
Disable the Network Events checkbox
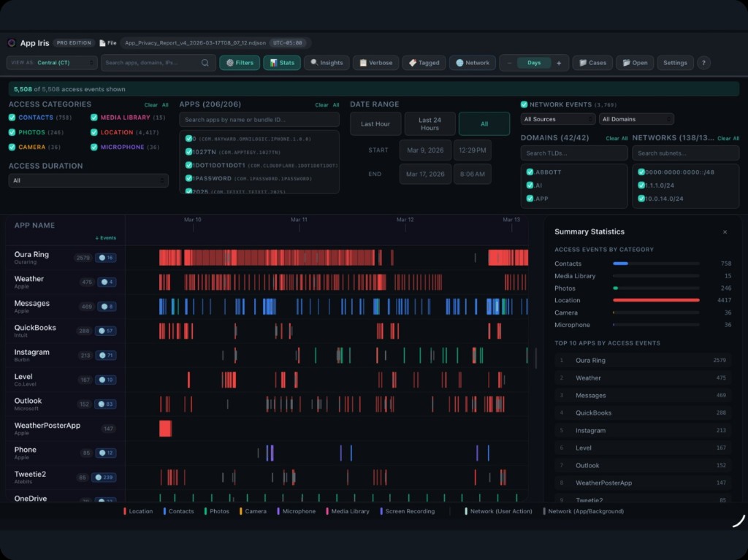tap(524, 104)
